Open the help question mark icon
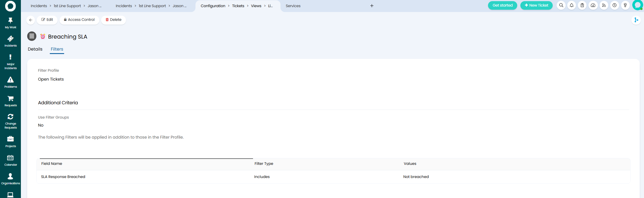This screenshot has height=198, width=644. pos(625,5)
